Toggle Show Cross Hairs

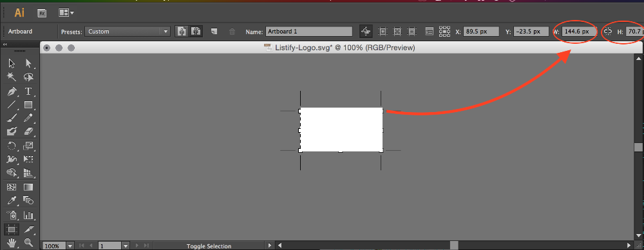tap(397, 31)
